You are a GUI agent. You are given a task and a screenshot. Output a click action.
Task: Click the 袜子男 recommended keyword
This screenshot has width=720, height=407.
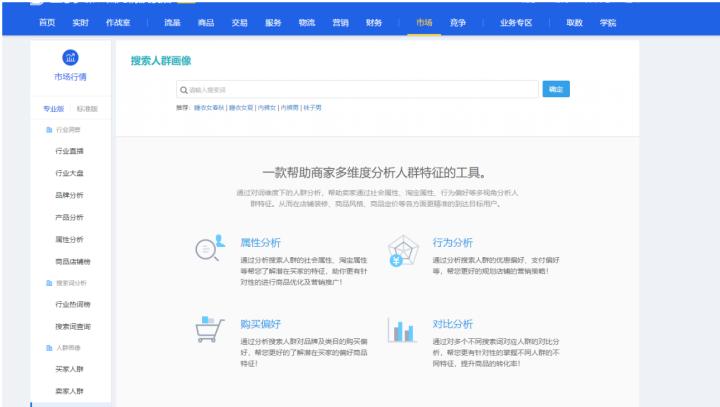click(x=312, y=107)
